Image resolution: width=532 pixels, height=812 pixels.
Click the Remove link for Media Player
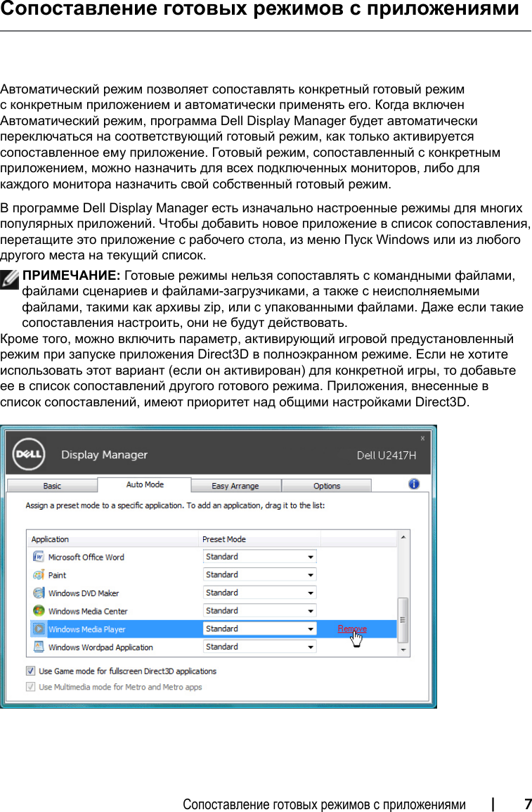(x=352, y=629)
